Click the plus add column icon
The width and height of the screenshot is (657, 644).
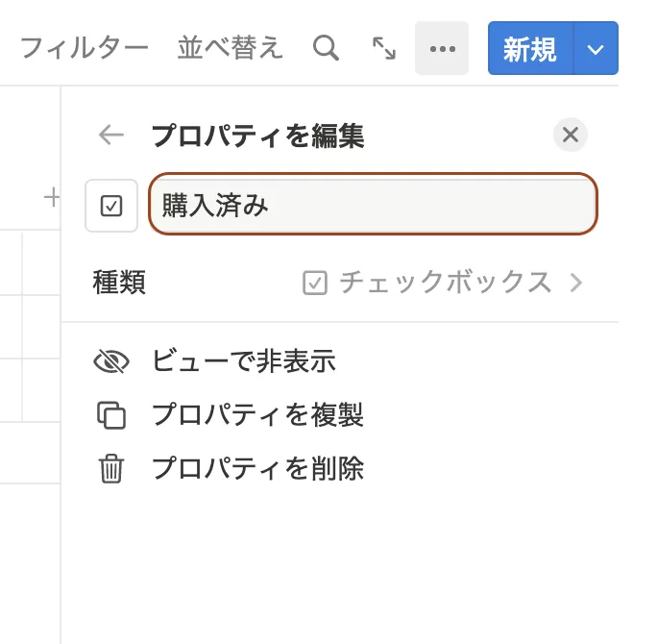pos(52,197)
